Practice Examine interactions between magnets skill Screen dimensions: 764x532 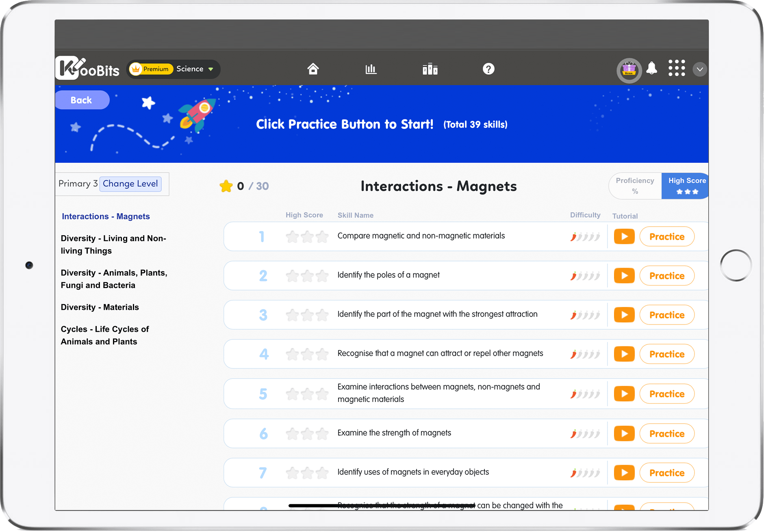click(667, 394)
